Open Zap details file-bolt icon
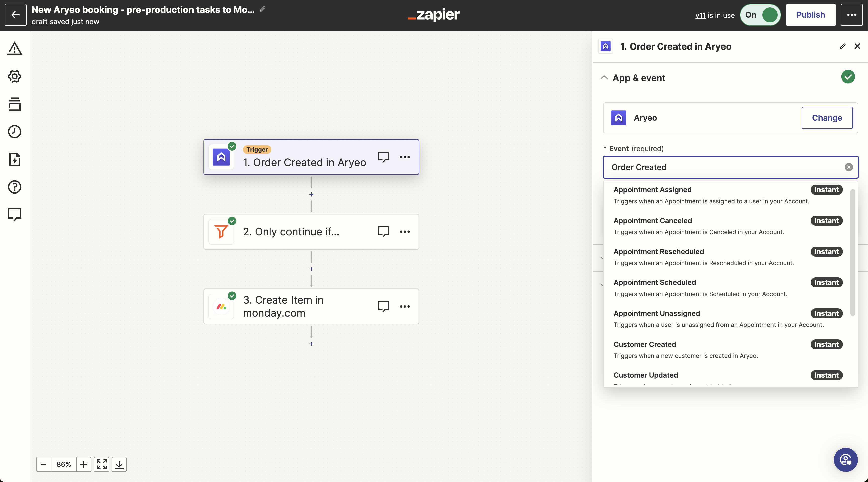Image resolution: width=868 pixels, height=482 pixels. (15, 159)
